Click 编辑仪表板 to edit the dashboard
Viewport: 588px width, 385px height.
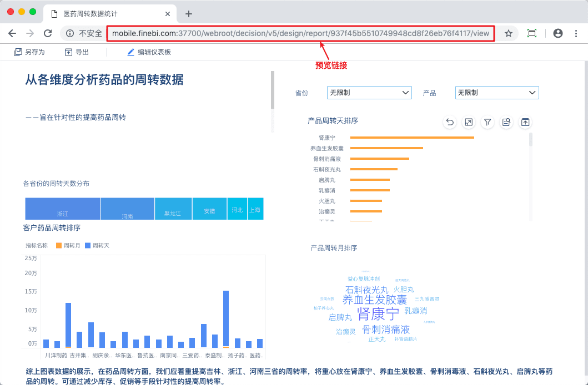tap(149, 52)
